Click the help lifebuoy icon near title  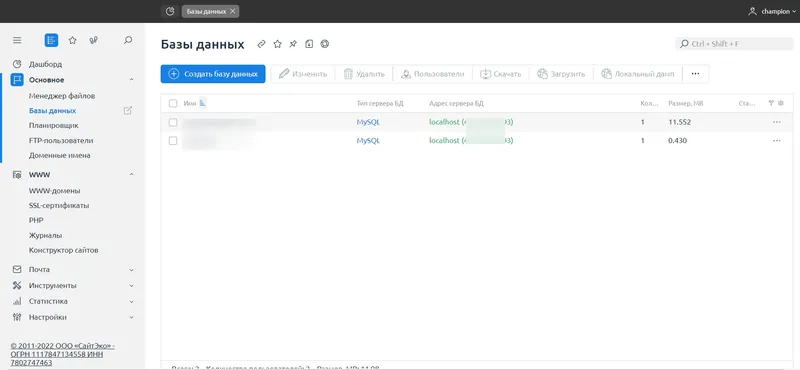pyautogui.click(x=324, y=44)
